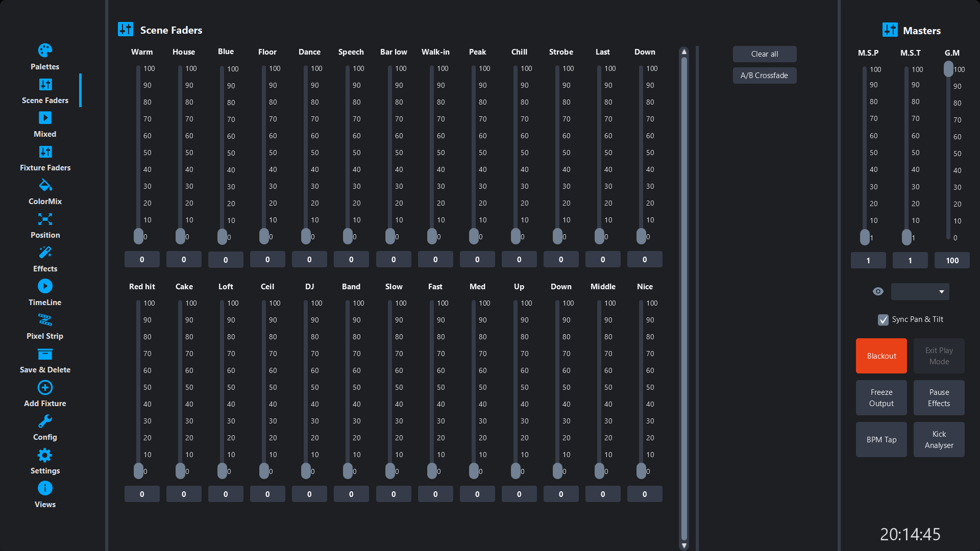The width and height of the screenshot is (980, 551).
Task: Open the Pixel Strip icon
Action: (x=45, y=320)
